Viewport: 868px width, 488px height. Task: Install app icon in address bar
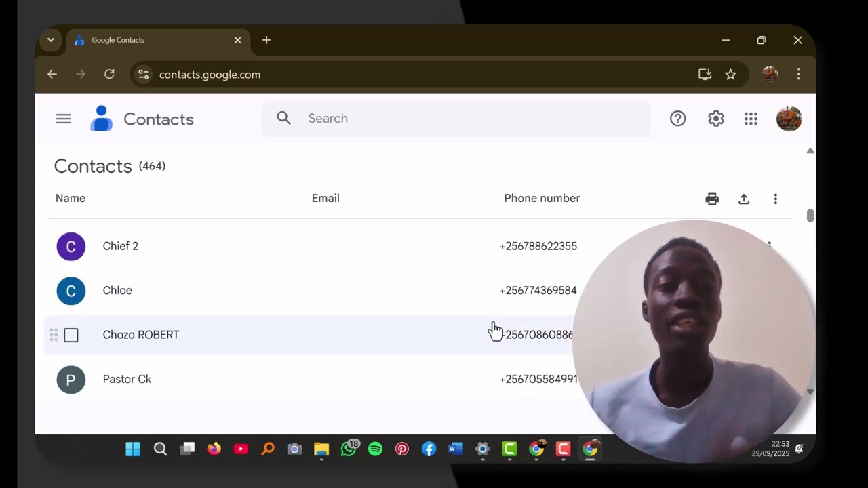pyautogui.click(x=705, y=75)
